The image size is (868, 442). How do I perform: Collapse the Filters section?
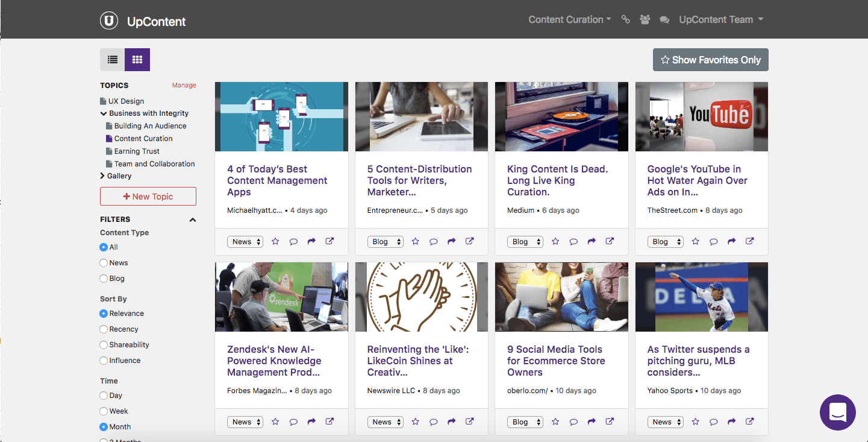(193, 220)
